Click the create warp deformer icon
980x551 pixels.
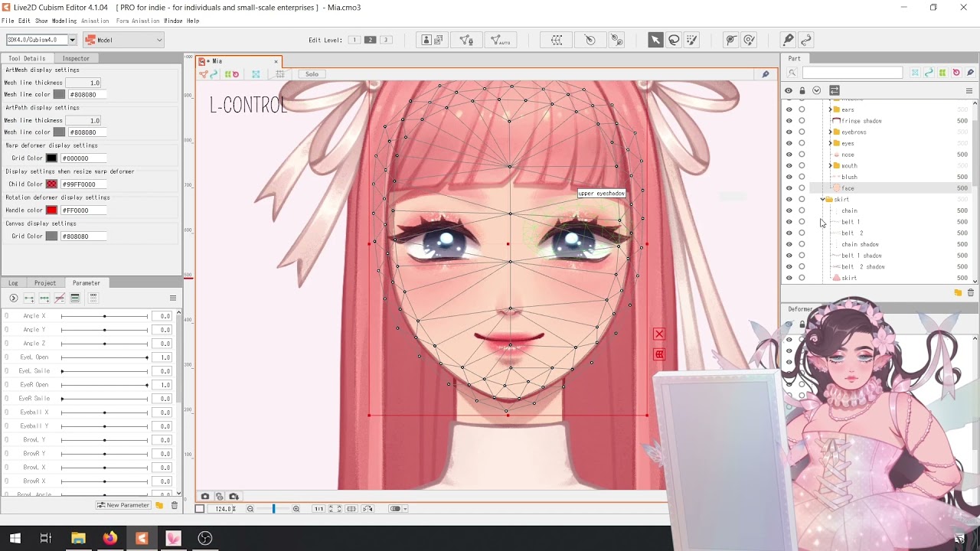(x=557, y=40)
